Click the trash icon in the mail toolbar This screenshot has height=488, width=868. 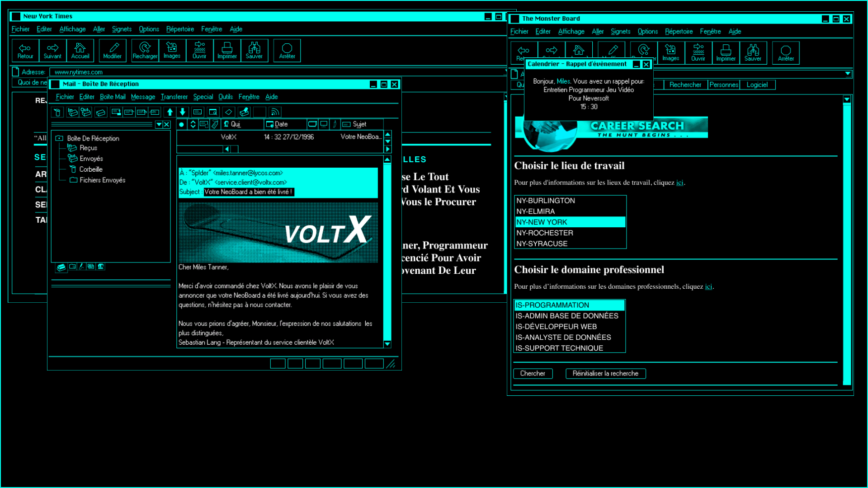pyautogui.click(x=57, y=112)
